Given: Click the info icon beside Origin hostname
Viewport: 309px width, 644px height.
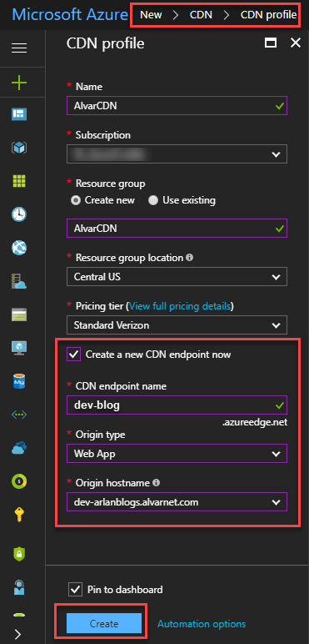Looking at the screenshot, I should [156, 483].
